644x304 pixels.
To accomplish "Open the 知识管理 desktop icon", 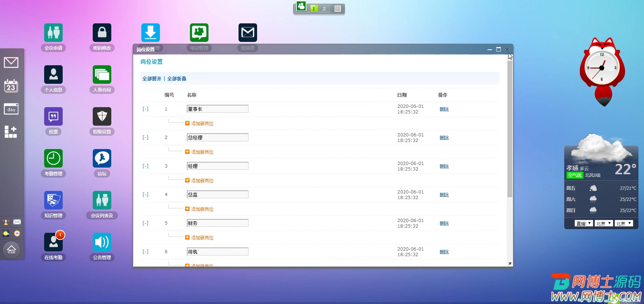I will point(53,200).
